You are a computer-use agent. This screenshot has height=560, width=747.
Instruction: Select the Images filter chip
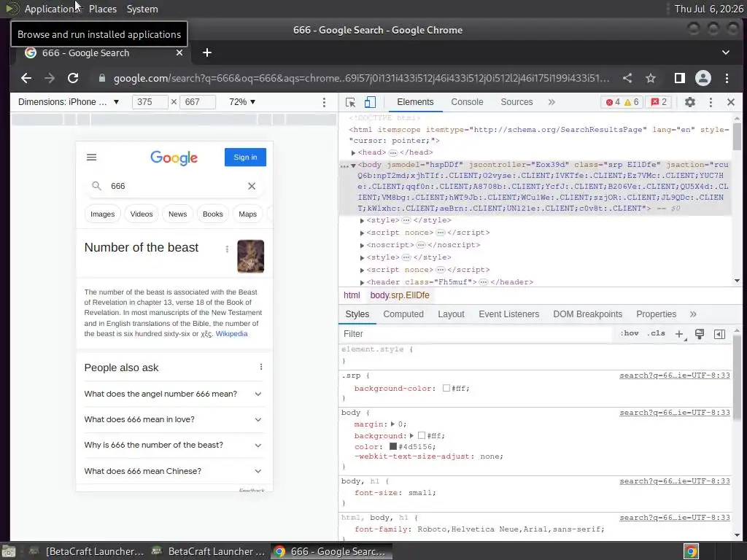tap(102, 214)
